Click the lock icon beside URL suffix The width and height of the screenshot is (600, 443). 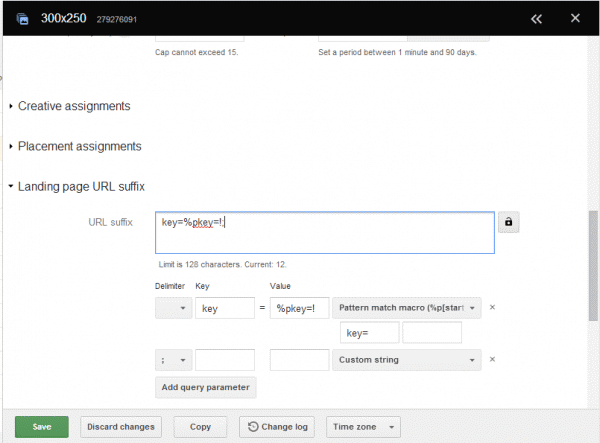(x=509, y=222)
